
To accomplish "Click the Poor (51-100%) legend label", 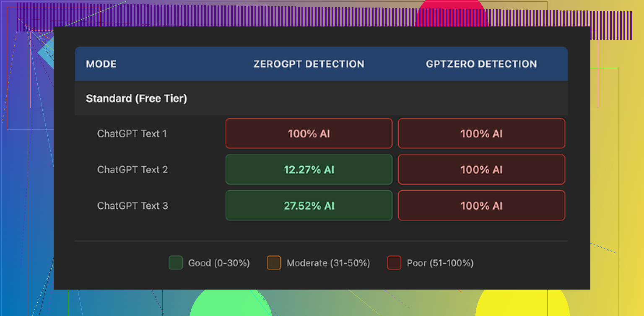I will [440, 263].
